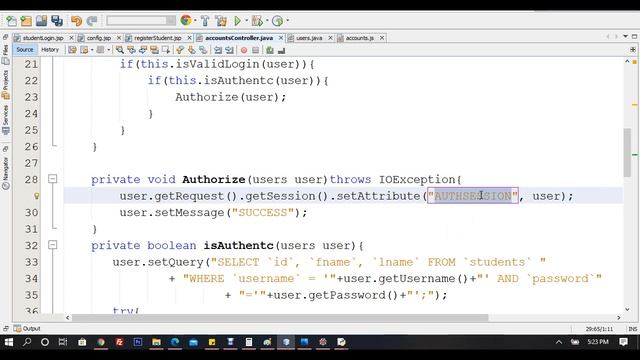The image size is (640, 360).
Task: Open the Navigator side panel
Action: [5, 173]
